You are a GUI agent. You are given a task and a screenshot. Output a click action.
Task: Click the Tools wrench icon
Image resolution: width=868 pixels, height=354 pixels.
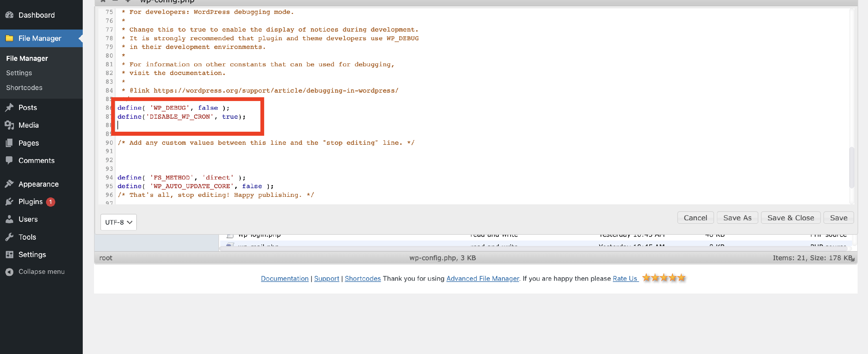(x=10, y=237)
